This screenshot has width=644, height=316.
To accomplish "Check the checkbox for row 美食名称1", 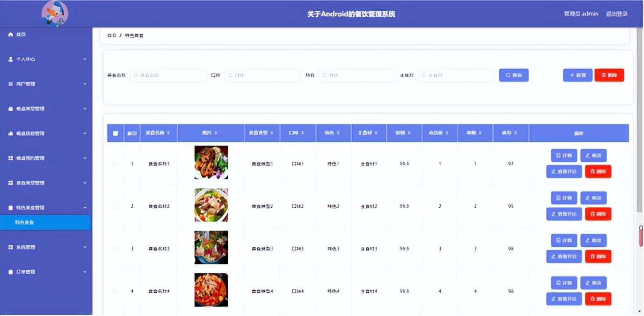I will pos(115,163).
